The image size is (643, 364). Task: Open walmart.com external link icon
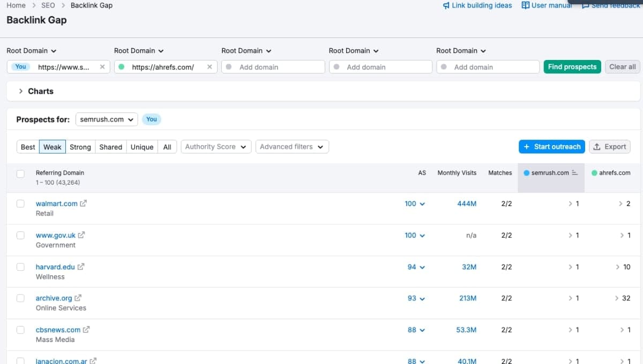(83, 203)
